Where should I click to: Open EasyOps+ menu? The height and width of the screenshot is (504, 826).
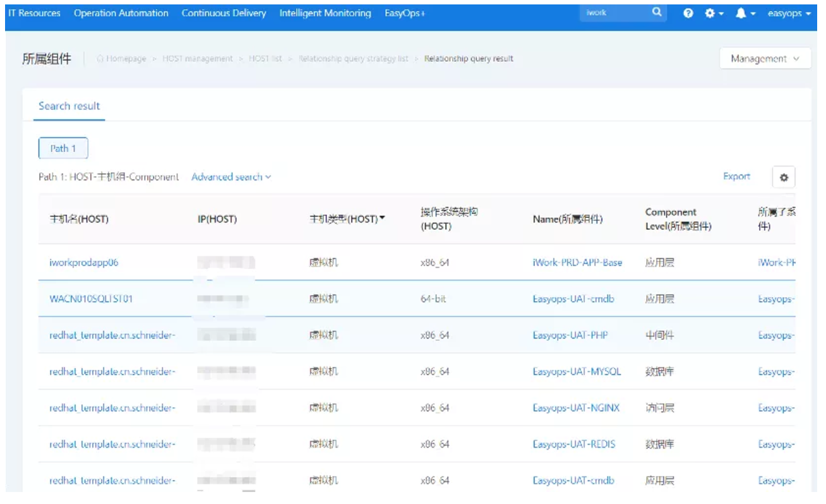click(x=405, y=13)
